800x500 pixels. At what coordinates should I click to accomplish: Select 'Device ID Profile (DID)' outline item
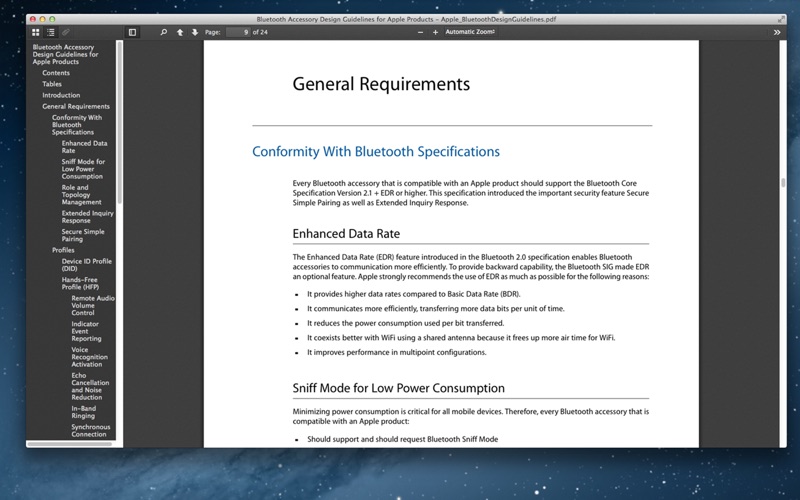[x=86, y=265]
